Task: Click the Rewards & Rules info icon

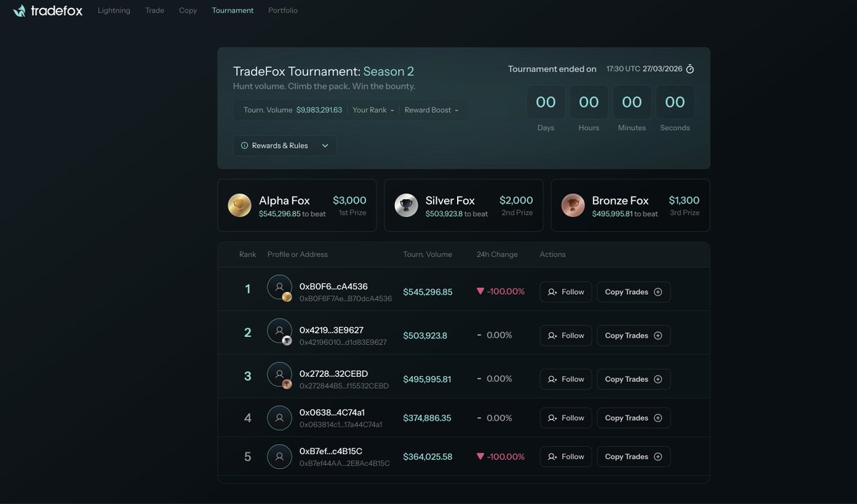Action: (244, 146)
